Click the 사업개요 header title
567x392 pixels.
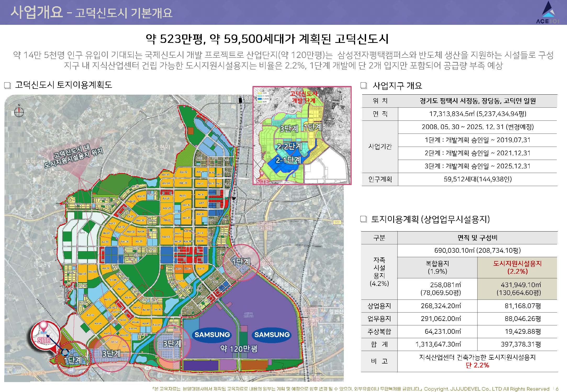coord(37,13)
